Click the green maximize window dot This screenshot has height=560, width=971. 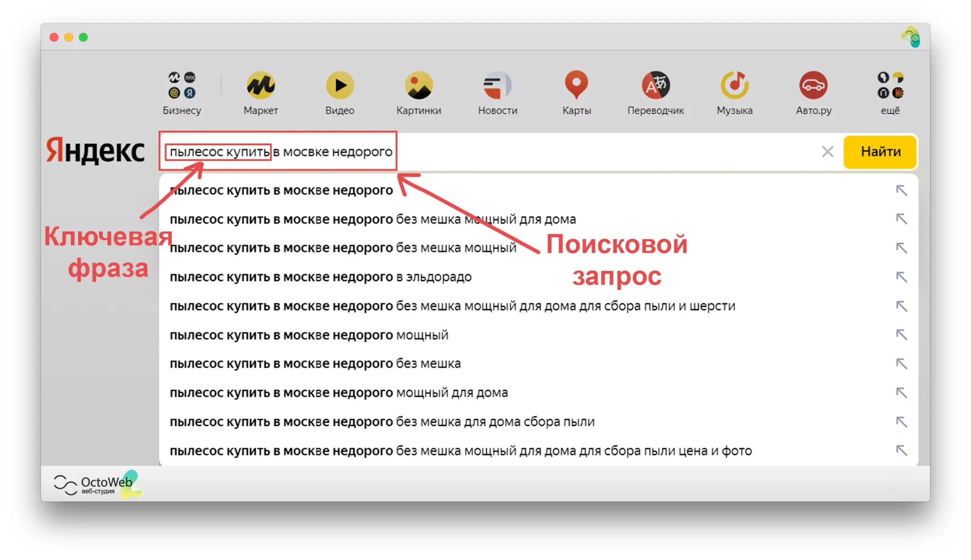tap(83, 37)
